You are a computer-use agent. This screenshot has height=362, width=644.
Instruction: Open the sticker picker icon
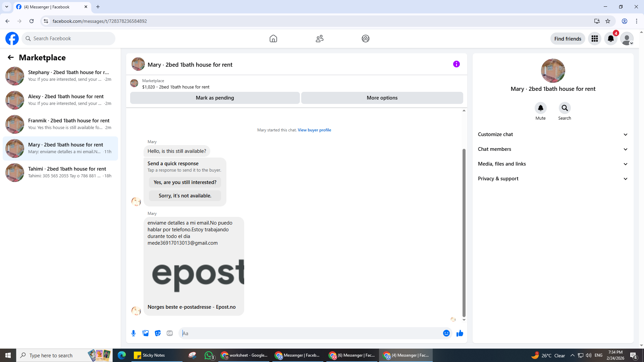pyautogui.click(x=158, y=333)
